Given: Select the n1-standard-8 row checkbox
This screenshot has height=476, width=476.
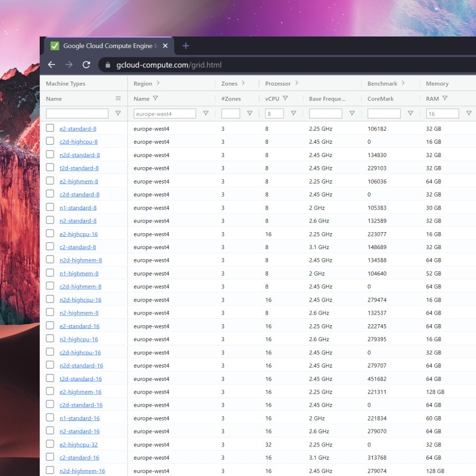Looking at the screenshot, I should tap(50, 207).
